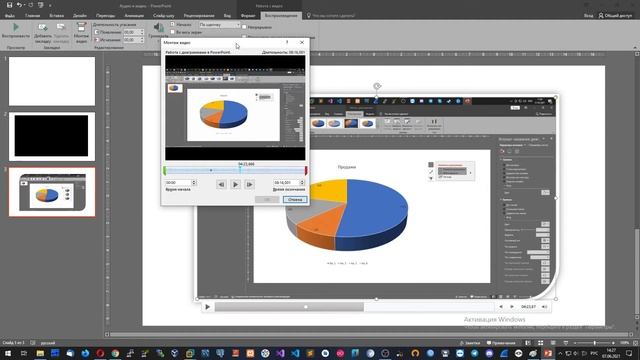Open Монтаж видео trim tool in ribbon

pyautogui.click(x=81, y=33)
